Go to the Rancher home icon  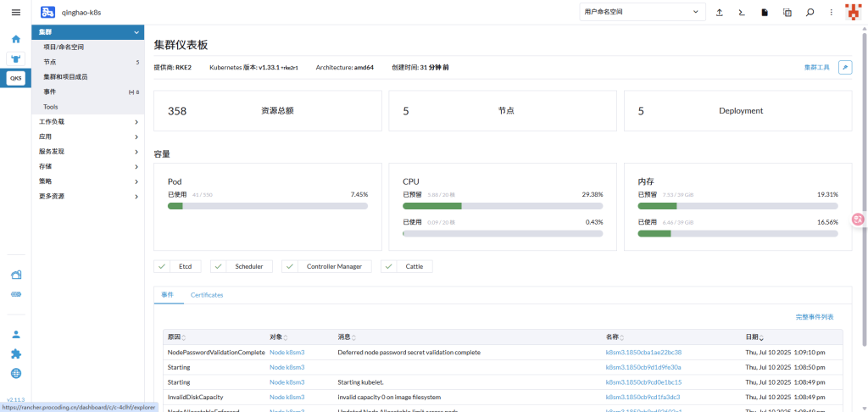tap(15, 39)
